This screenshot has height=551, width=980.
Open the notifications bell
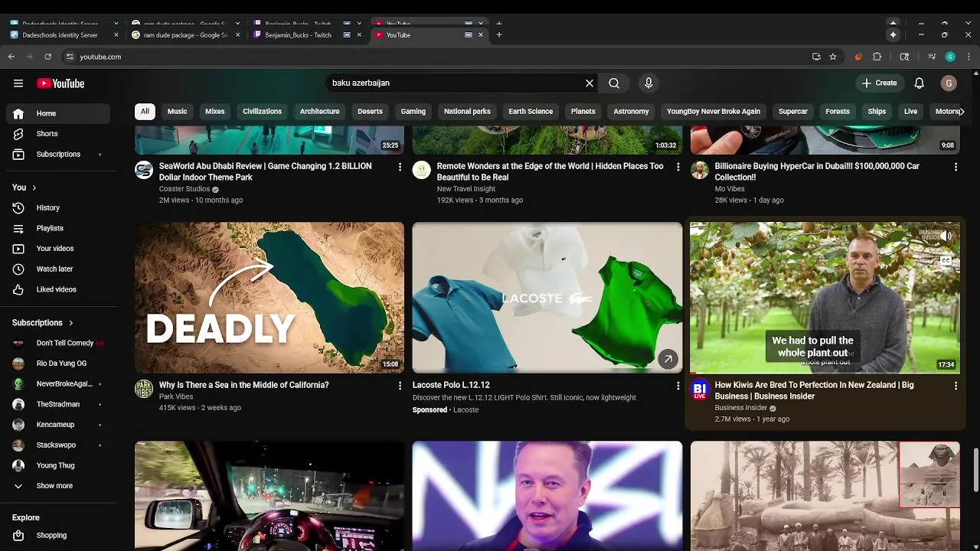pyautogui.click(x=920, y=83)
